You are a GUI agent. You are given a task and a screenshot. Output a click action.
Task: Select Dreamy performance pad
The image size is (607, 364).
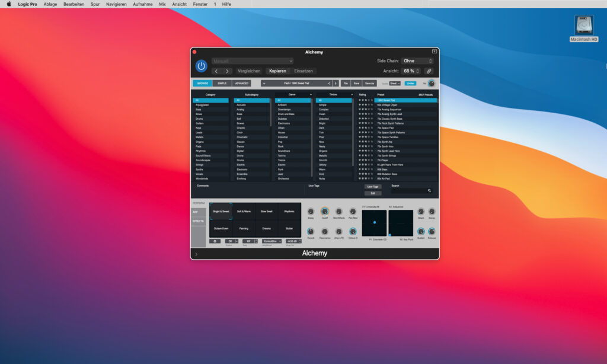click(x=266, y=228)
